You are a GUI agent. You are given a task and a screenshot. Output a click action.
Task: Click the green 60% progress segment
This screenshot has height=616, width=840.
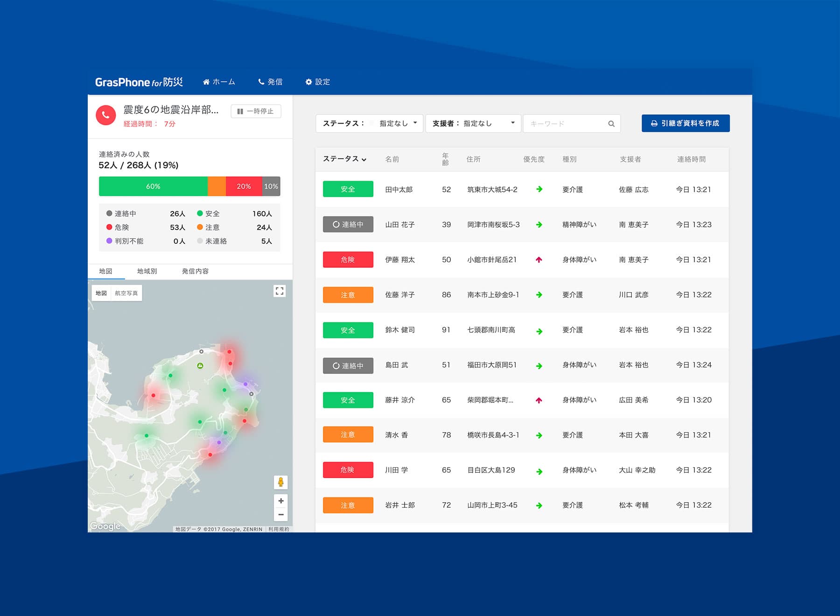click(x=153, y=186)
